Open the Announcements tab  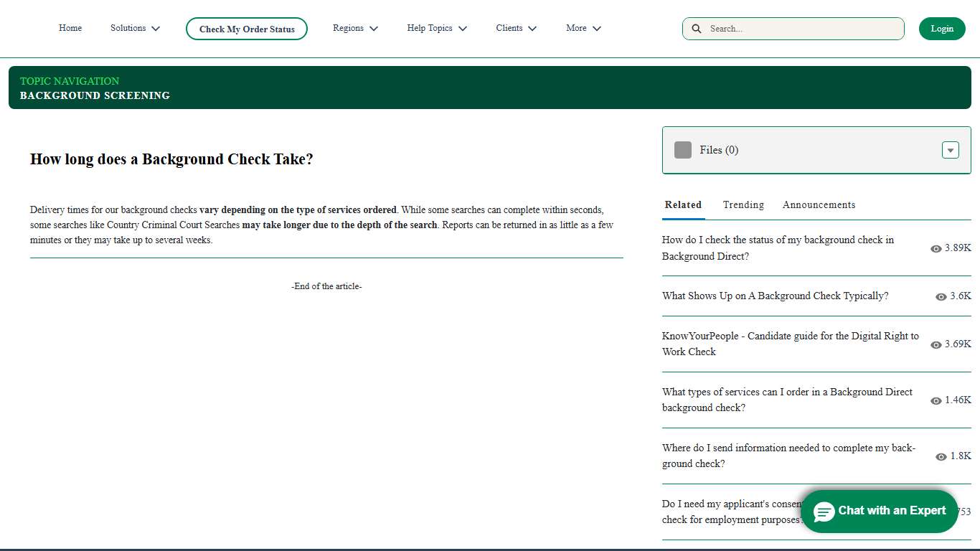click(819, 204)
